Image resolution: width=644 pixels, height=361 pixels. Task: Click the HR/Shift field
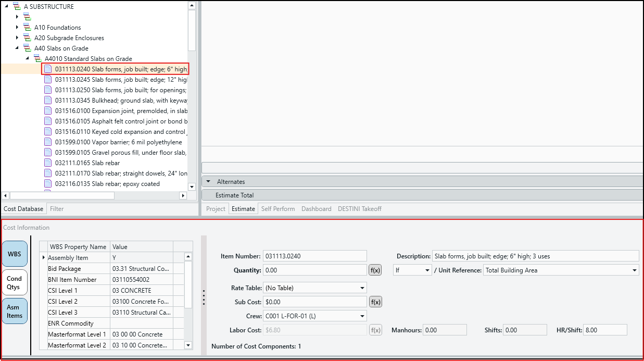coord(605,330)
